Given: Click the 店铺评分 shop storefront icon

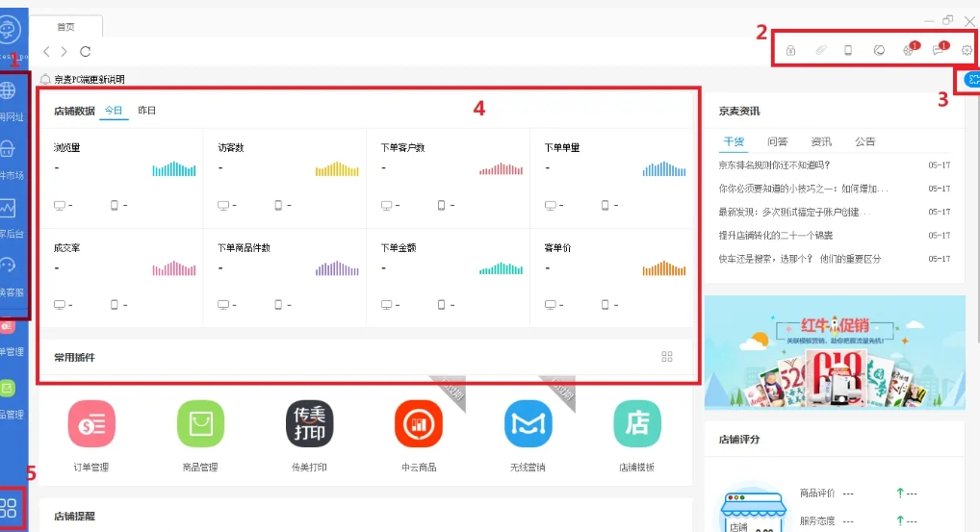Looking at the screenshot, I should 753,512.
